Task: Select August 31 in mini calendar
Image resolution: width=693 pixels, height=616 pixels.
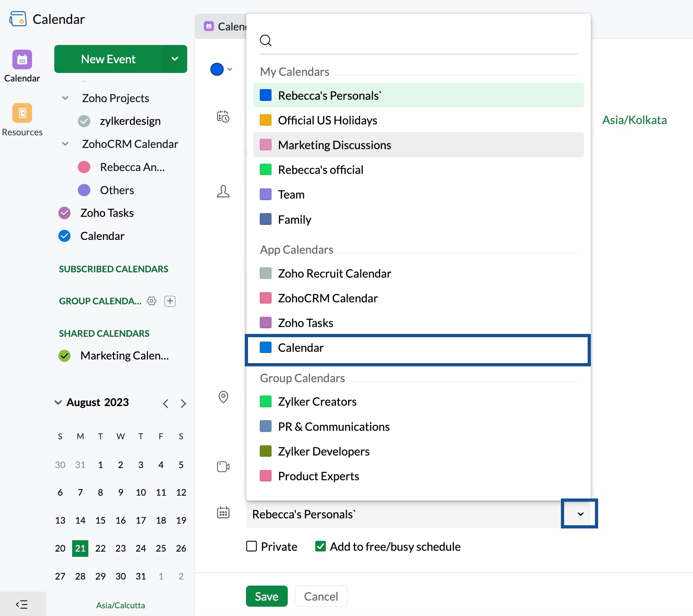Action: coord(141,576)
